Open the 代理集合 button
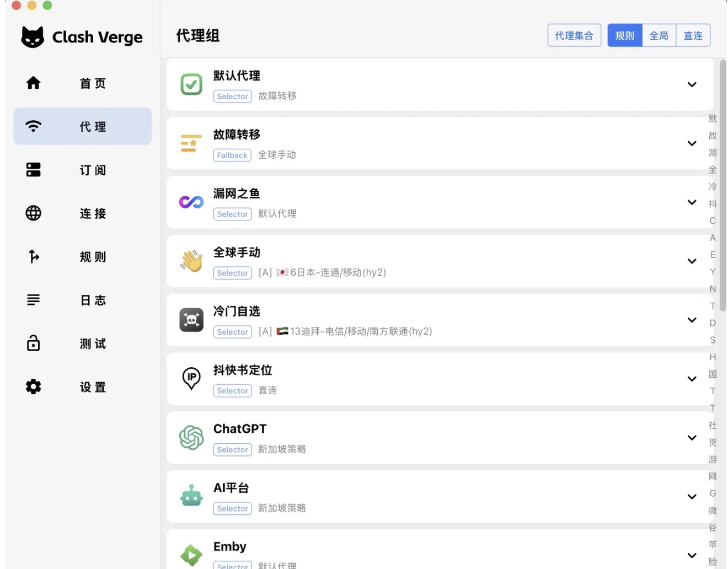The height and width of the screenshot is (569, 728). [574, 35]
